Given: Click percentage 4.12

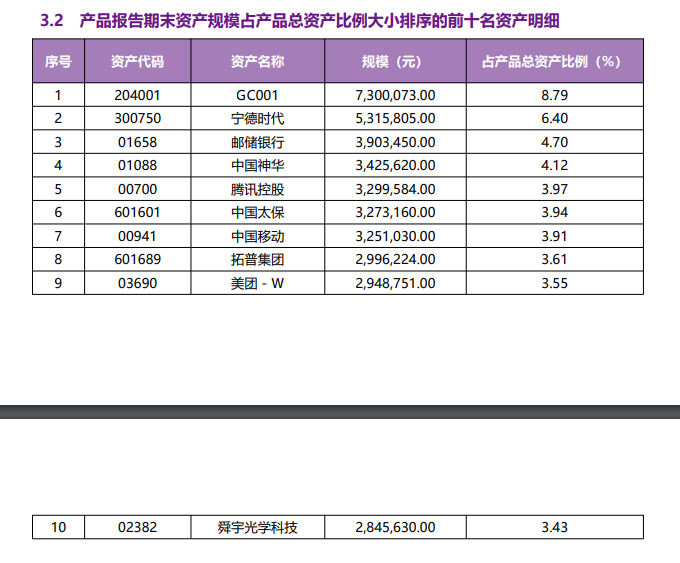Looking at the screenshot, I should tap(554, 165).
